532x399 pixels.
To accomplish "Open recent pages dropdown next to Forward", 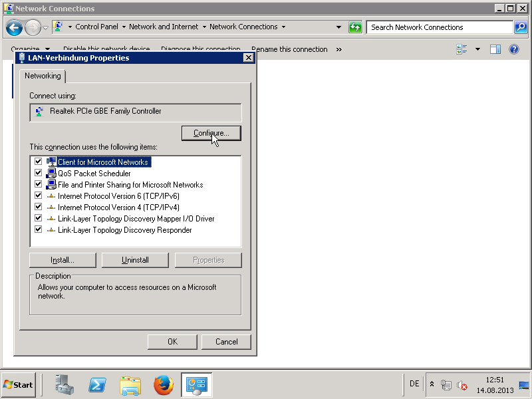I will tap(45, 27).
